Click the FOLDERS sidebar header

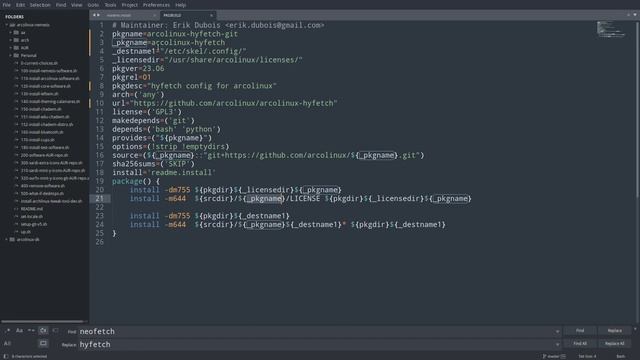(14, 17)
